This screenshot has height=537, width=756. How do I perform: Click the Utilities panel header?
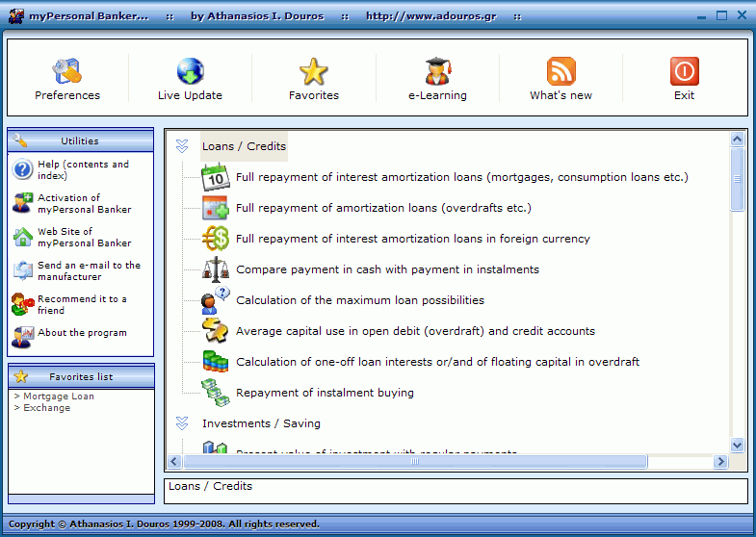click(81, 141)
